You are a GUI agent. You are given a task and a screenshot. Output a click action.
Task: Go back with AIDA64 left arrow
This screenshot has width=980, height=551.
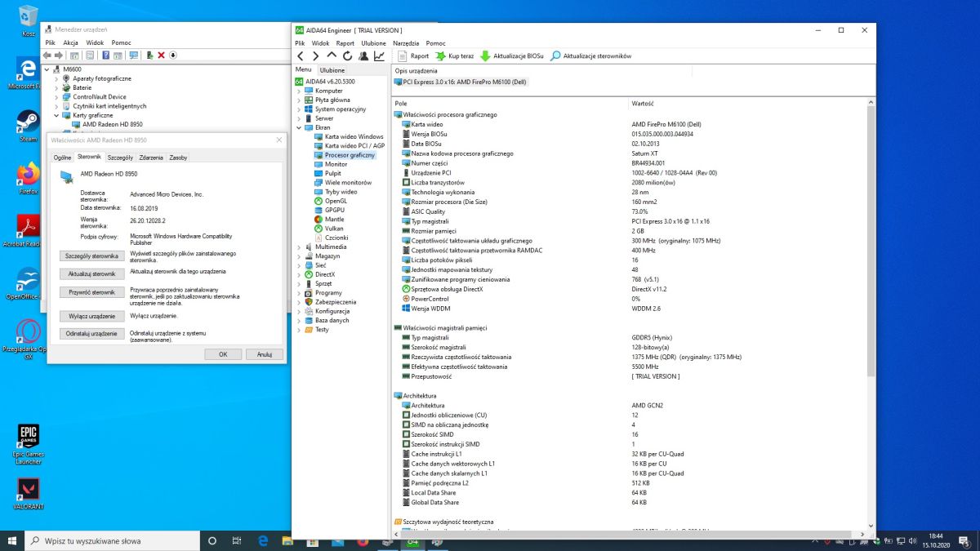pyautogui.click(x=301, y=56)
